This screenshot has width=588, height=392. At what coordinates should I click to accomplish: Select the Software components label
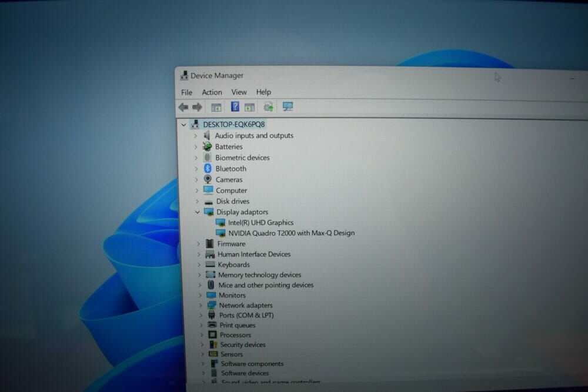click(x=252, y=364)
